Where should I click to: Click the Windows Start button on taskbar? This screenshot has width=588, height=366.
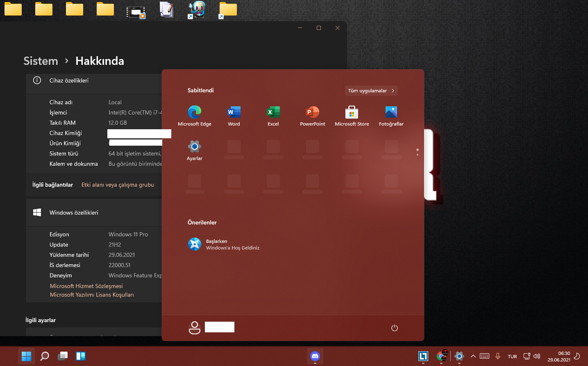tap(27, 356)
